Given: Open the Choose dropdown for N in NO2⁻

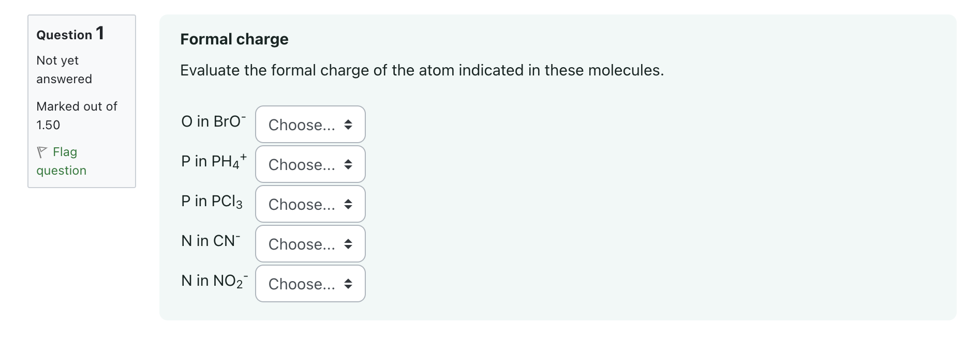Looking at the screenshot, I should (309, 284).
